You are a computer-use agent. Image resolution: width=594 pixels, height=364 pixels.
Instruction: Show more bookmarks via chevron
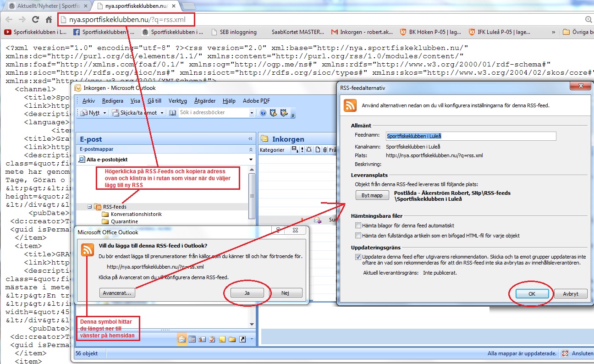point(554,32)
